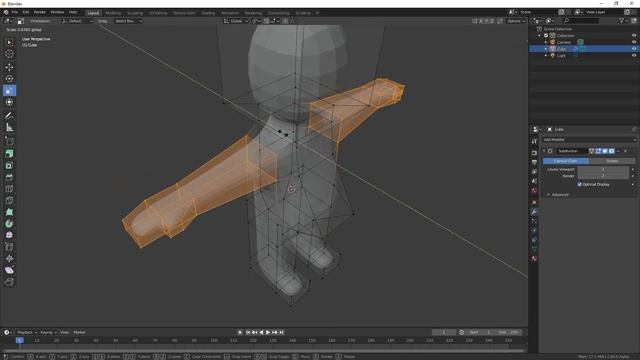Select the Extrude Region tool
Image resolution: width=640 pixels, height=360 pixels.
coord(9,154)
